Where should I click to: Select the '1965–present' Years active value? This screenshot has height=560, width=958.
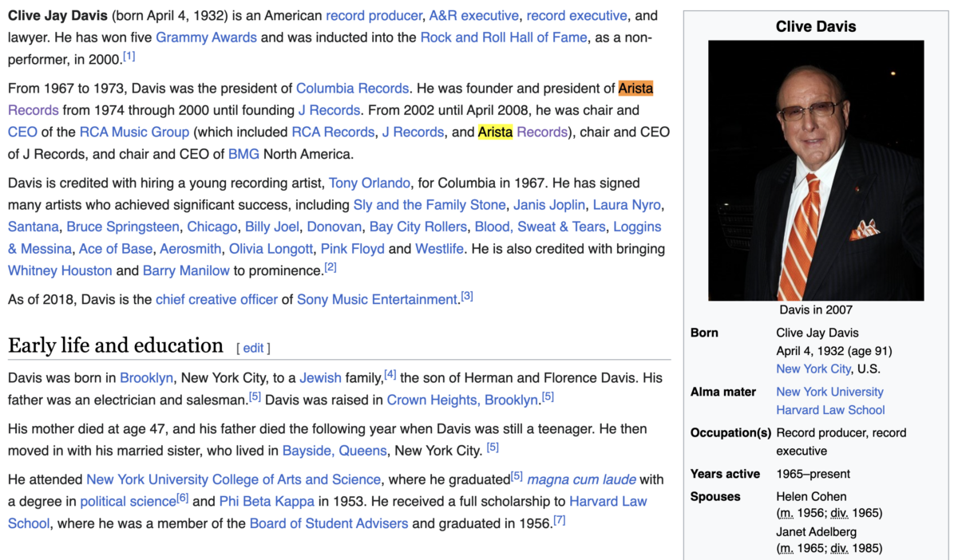813,474
